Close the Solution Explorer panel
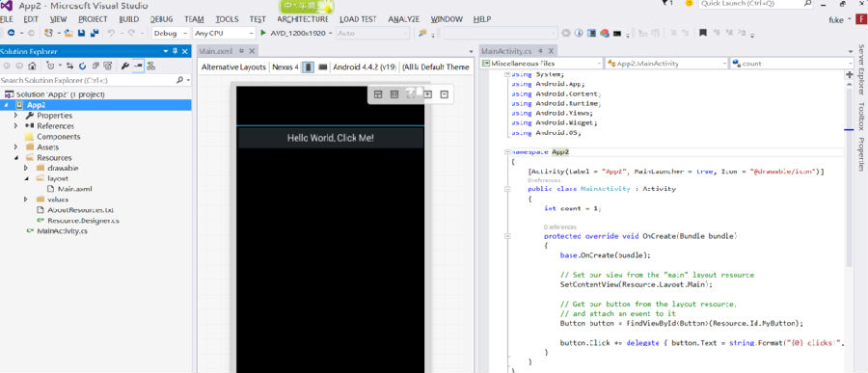 (185, 51)
